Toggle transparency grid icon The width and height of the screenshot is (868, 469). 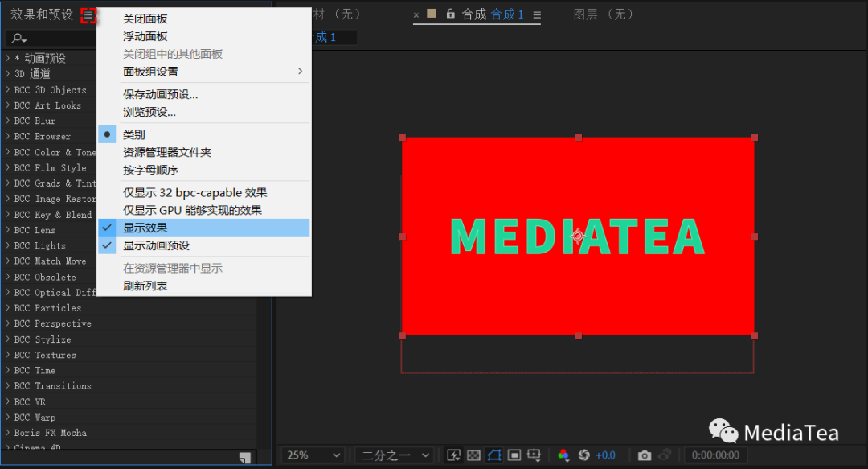pos(474,455)
